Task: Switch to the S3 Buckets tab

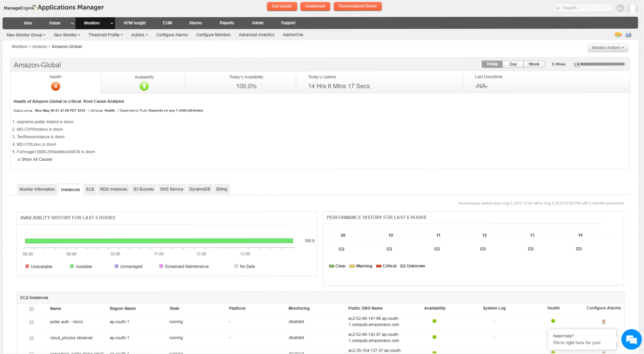Action: [x=144, y=189]
